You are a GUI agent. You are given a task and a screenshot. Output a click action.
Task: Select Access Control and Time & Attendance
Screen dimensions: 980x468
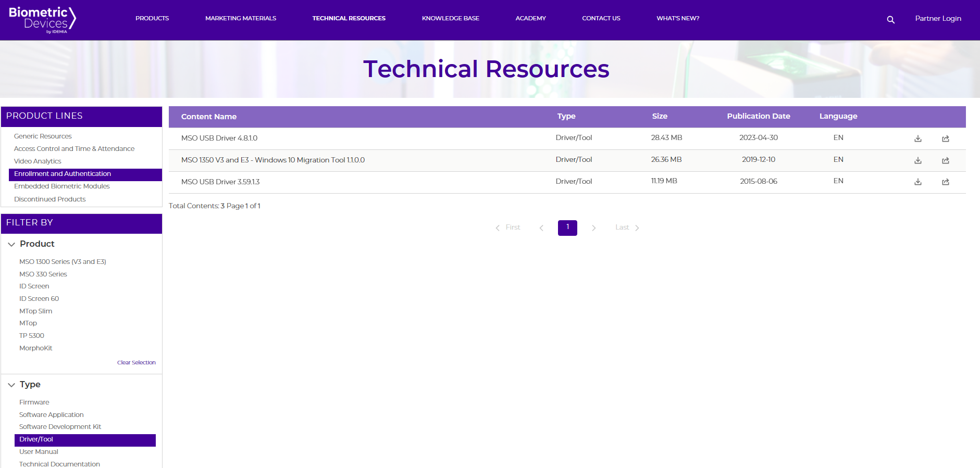tap(74, 149)
